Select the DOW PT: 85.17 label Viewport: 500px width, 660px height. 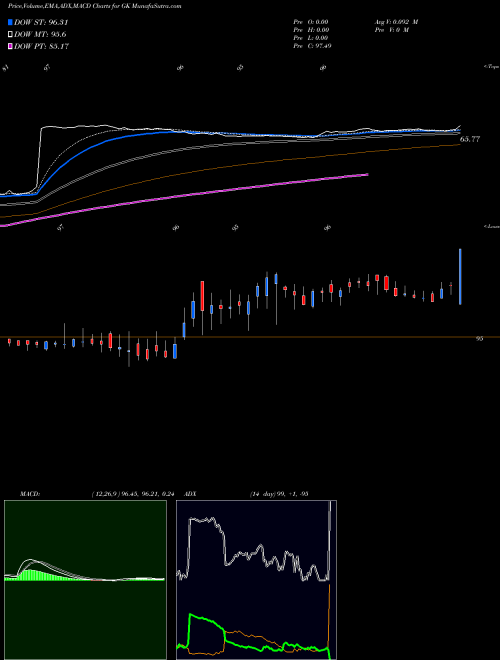(x=41, y=46)
